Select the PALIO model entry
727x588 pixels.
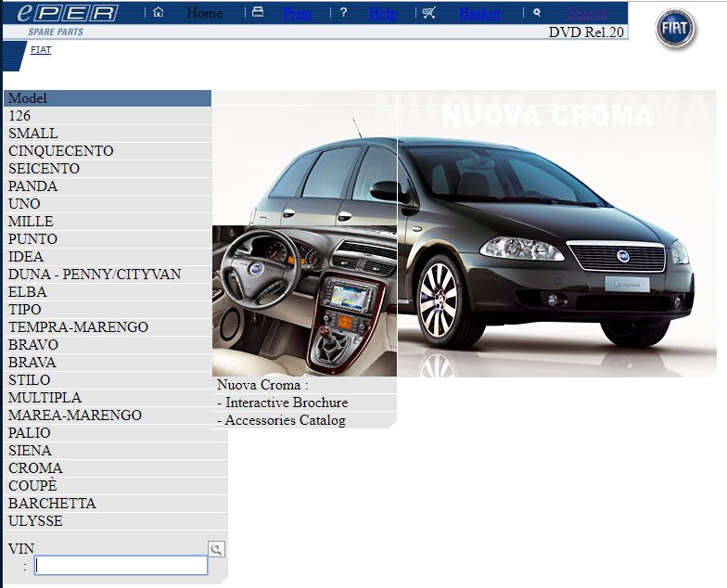[x=115, y=433]
